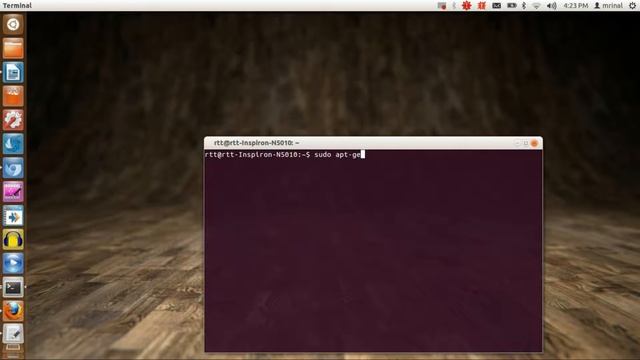Open the Wi-Fi network indicator

536,6
